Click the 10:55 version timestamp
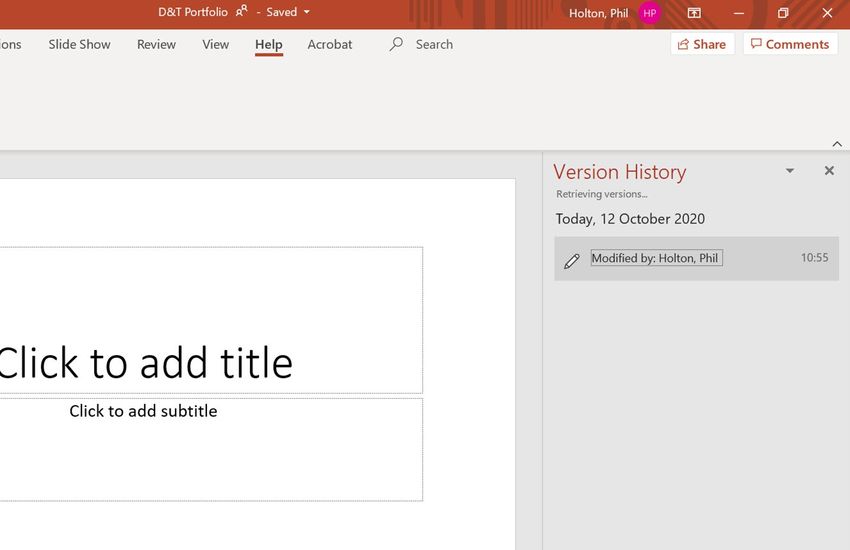The image size is (850, 550). click(814, 257)
